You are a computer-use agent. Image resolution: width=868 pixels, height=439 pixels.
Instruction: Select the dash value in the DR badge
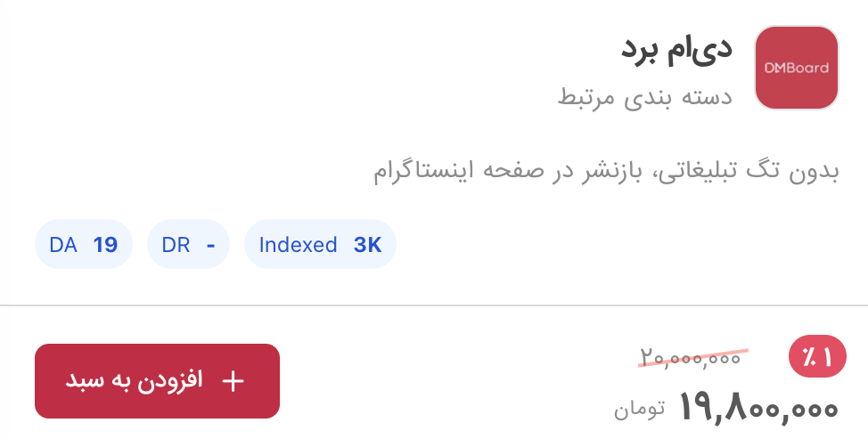point(210,245)
